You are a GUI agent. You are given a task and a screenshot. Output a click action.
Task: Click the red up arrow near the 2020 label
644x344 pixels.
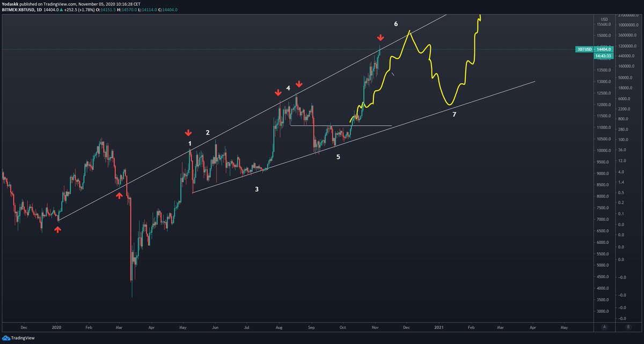pos(57,231)
